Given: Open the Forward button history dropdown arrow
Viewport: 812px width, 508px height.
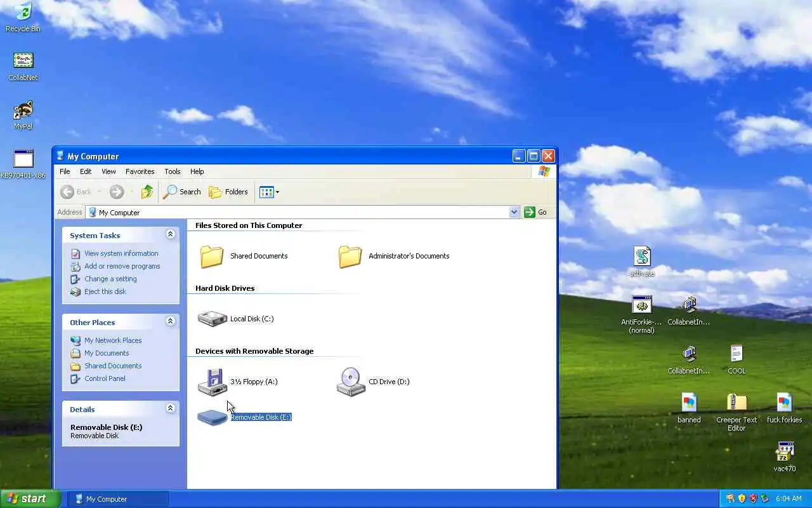Looking at the screenshot, I should click(x=131, y=192).
